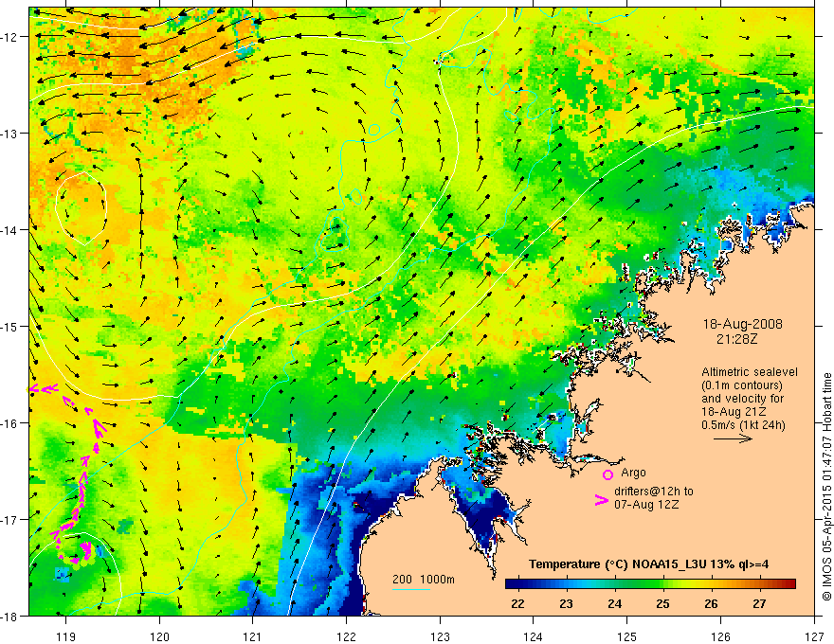Click the magenta Argo circle legend symbol

tap(607, 474)
